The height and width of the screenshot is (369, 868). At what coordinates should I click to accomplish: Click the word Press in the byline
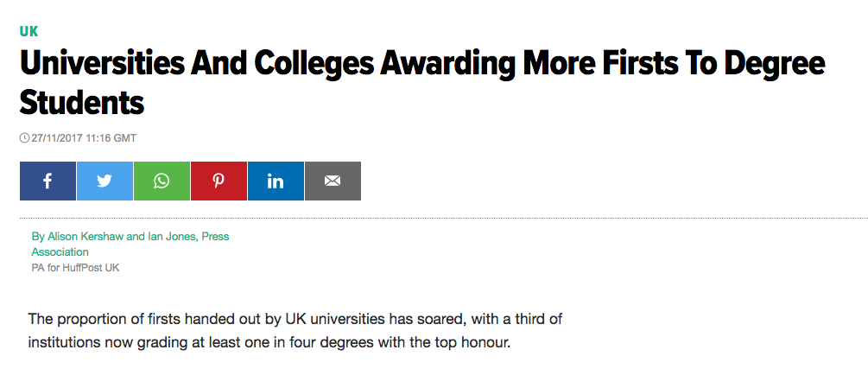coord(215,236)
